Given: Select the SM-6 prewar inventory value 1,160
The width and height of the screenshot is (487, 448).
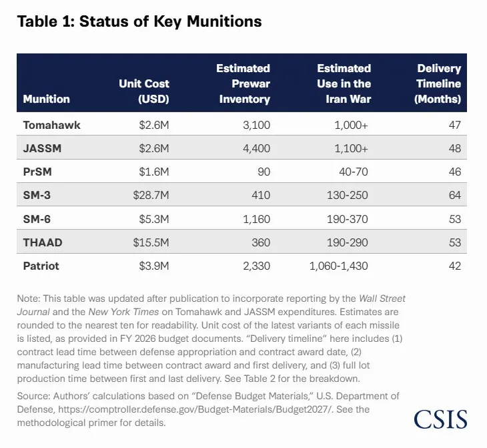Looking at the screenshot, I should click(257, 219).
